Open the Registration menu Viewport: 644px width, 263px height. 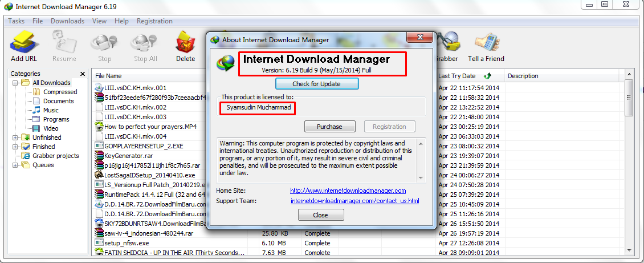[154, 21]
